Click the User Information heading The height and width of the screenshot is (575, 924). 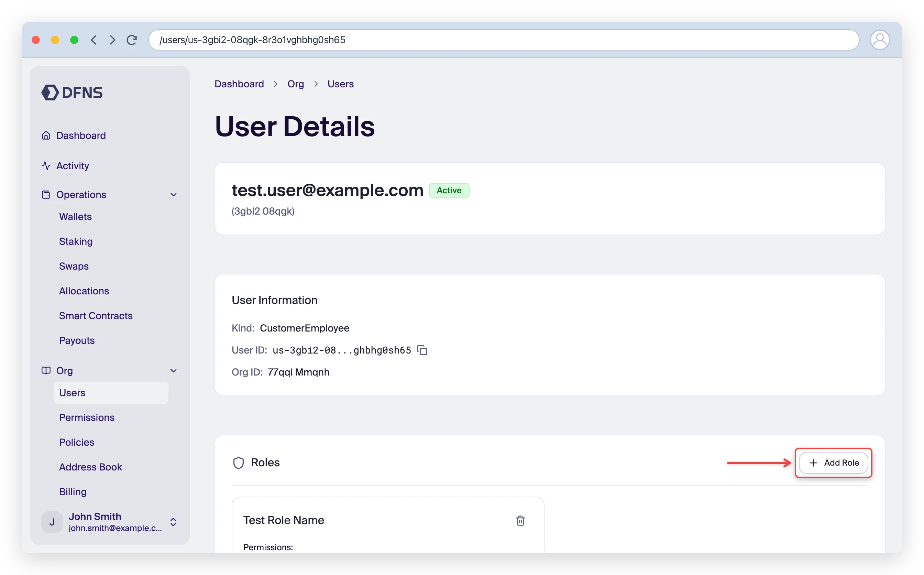pos(274,300)
